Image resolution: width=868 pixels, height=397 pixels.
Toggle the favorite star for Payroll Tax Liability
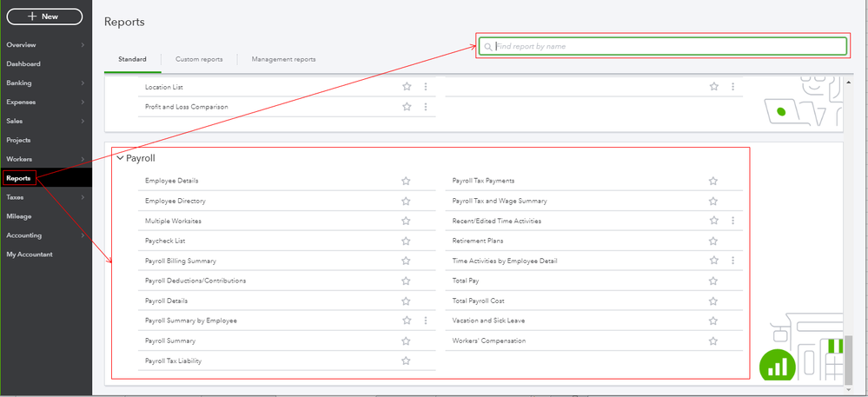pos(406,361)
